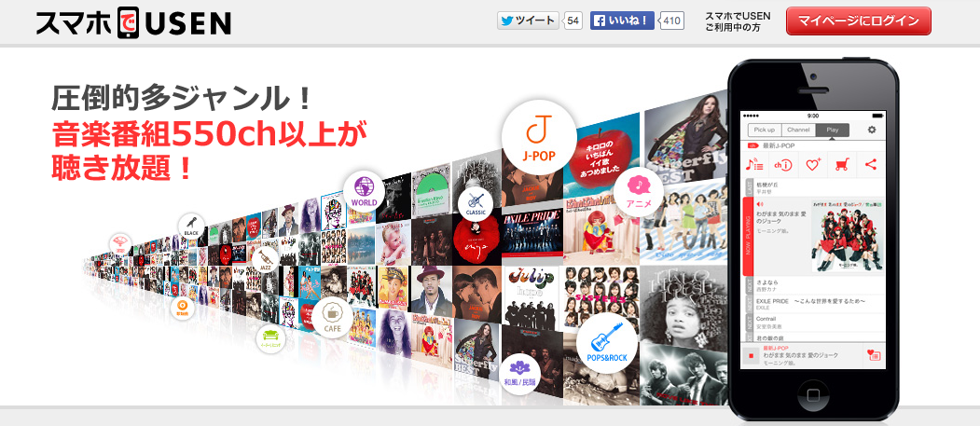Click the green sofa easy listening icon
980x426 pixels.
coord(270,338)
